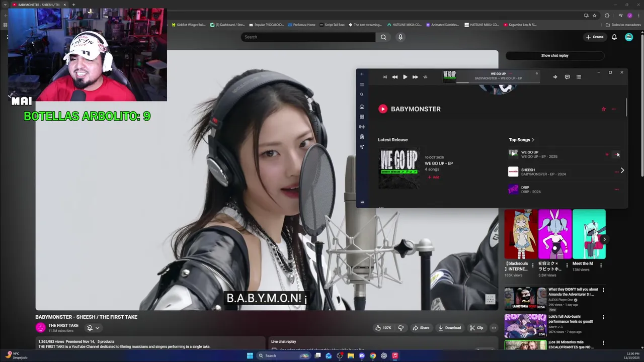Show next shorts with arrow button
Image resolution: width=644 pixels, height=362 pixels.
tap(604, 239)
